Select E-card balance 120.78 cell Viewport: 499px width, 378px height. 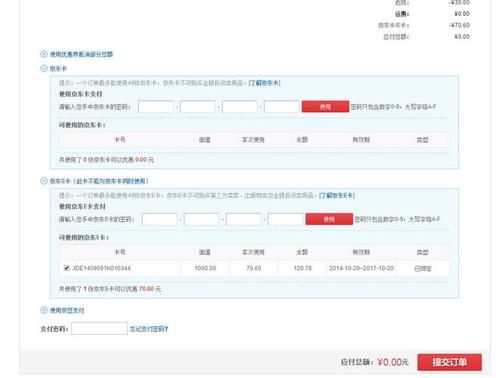click(302, 268)
